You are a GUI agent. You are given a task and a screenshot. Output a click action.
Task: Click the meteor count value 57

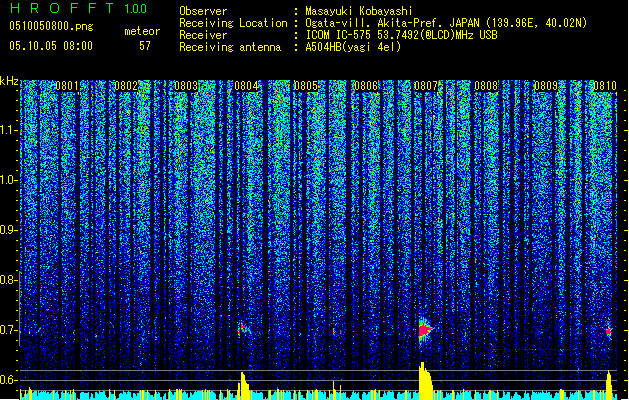click(x=145, y=46)
